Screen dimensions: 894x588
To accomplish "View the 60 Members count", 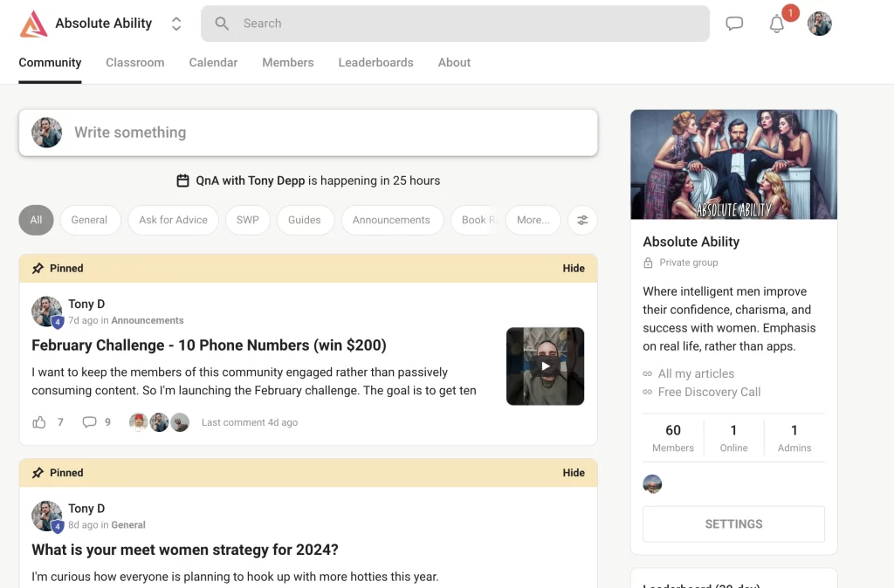I will 673,438.
